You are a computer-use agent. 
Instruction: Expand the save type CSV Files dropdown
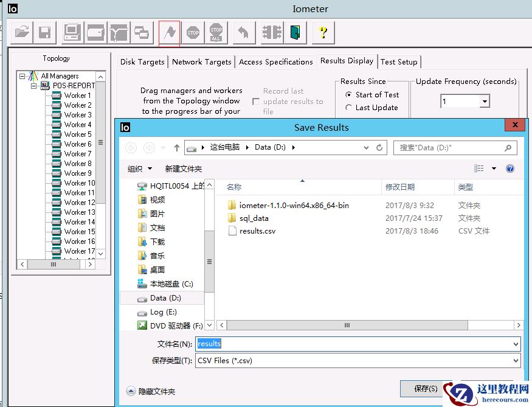click(516, 361)
